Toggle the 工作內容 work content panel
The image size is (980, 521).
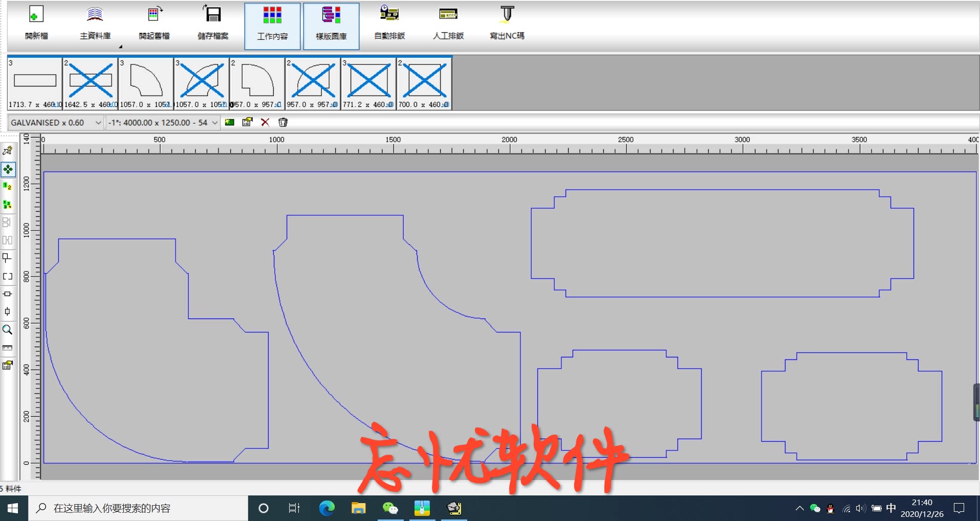(x=272, y=26)
